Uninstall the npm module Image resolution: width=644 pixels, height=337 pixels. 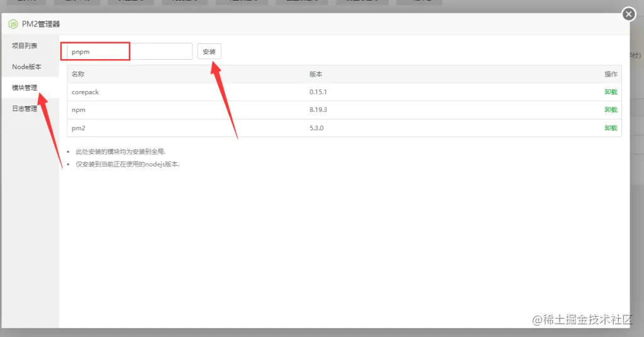(611, 109)
